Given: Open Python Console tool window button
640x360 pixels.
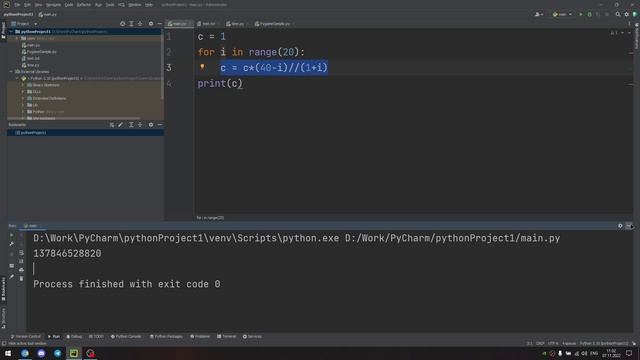Looking at the screenshot, I should coord(126,336).
